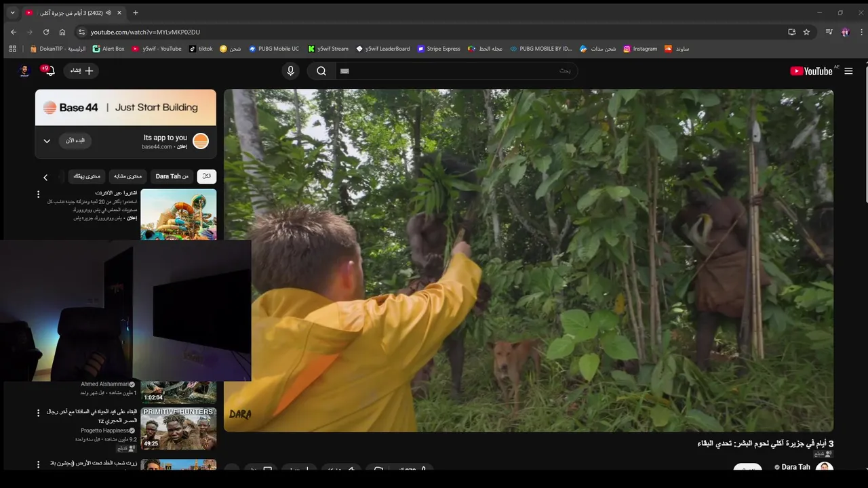Focus the YouTube search input field
The width and height of the screenshot is (868, 488).
click(456, 70)
